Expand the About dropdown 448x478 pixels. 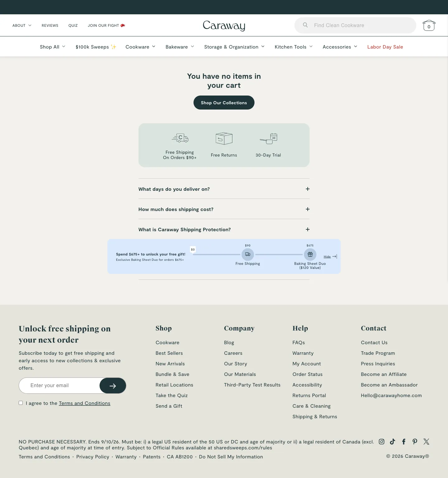tap(22, 26)
